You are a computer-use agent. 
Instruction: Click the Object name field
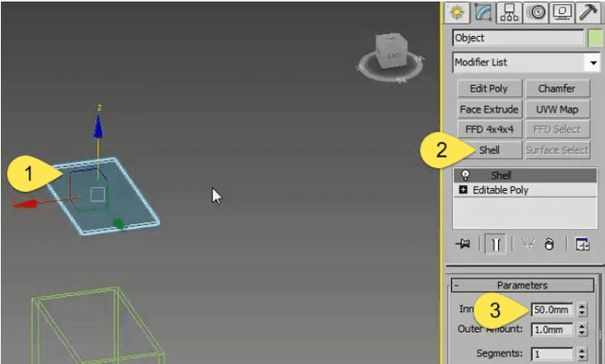click(x=518, y=38)
